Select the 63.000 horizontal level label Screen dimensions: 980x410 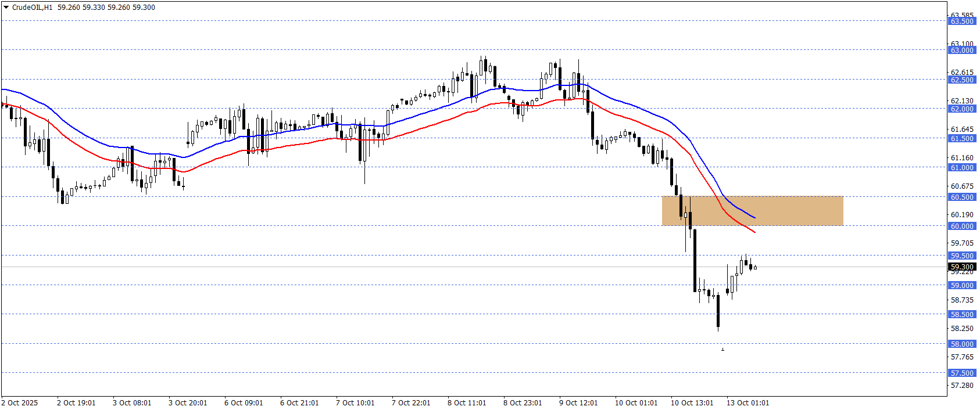pyautogui.click(x=961, y=51)
